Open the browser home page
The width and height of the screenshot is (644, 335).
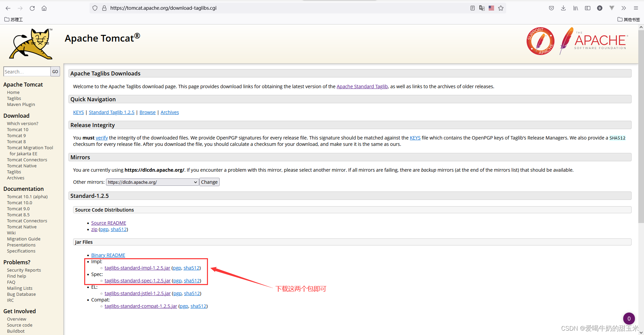click(44, 8)
